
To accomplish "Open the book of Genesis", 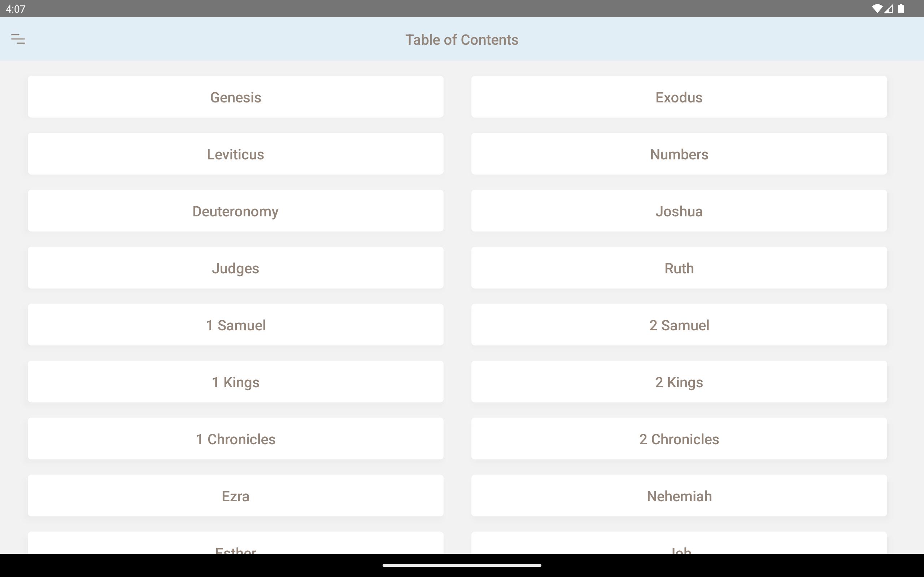I will [236, 97].
